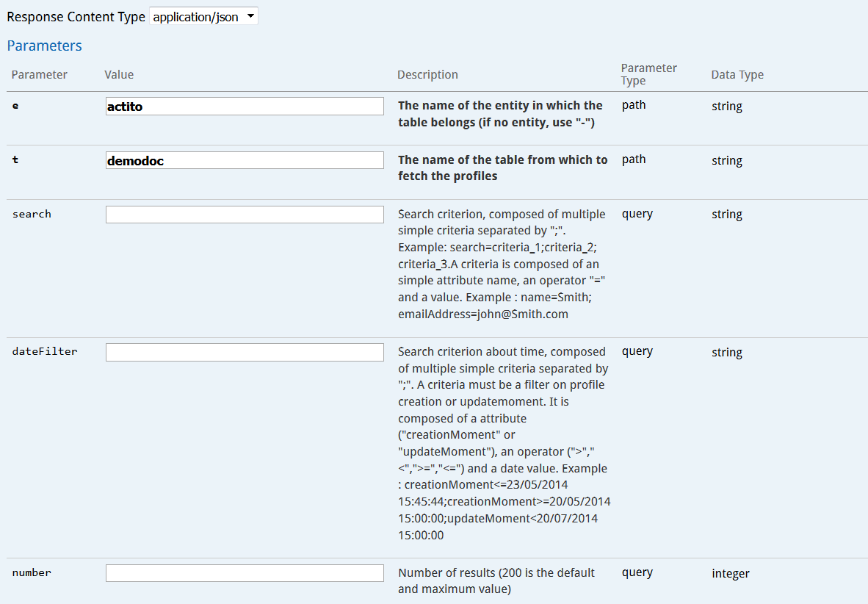
Task: Click the Data Type column header
Action: click(737, 75)
